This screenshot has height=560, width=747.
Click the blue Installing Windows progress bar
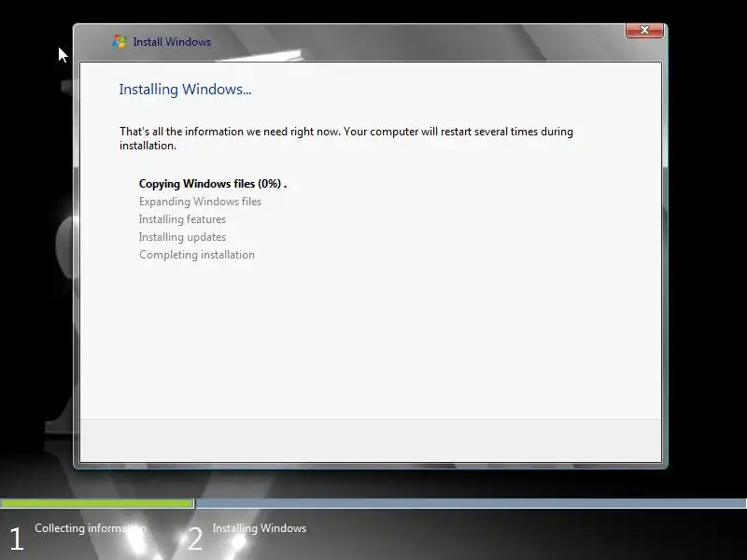[471, 503]
